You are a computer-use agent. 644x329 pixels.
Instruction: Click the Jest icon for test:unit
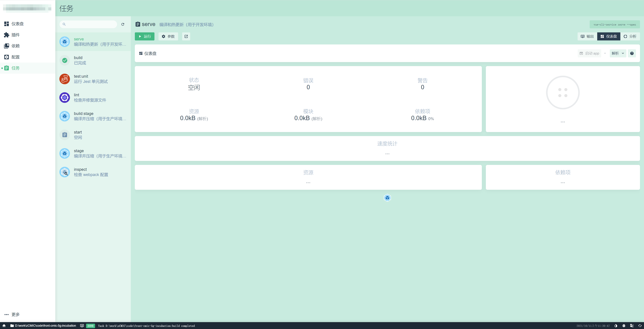(65, 79)
